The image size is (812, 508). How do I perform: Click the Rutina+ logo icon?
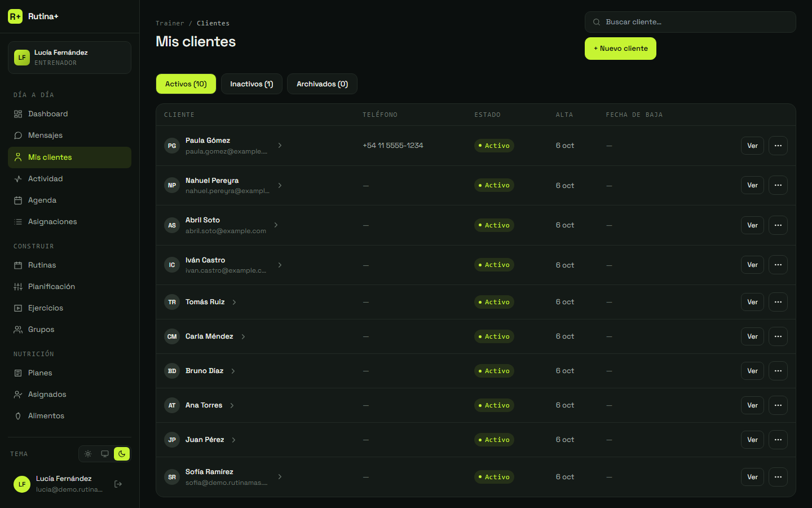(x=15, y=16)
